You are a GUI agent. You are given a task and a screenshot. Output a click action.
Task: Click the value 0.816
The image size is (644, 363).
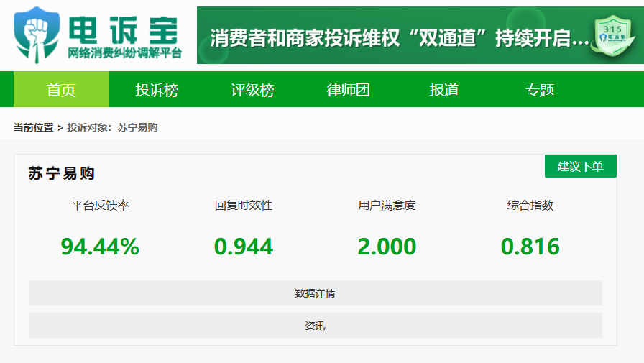[530, 247]
